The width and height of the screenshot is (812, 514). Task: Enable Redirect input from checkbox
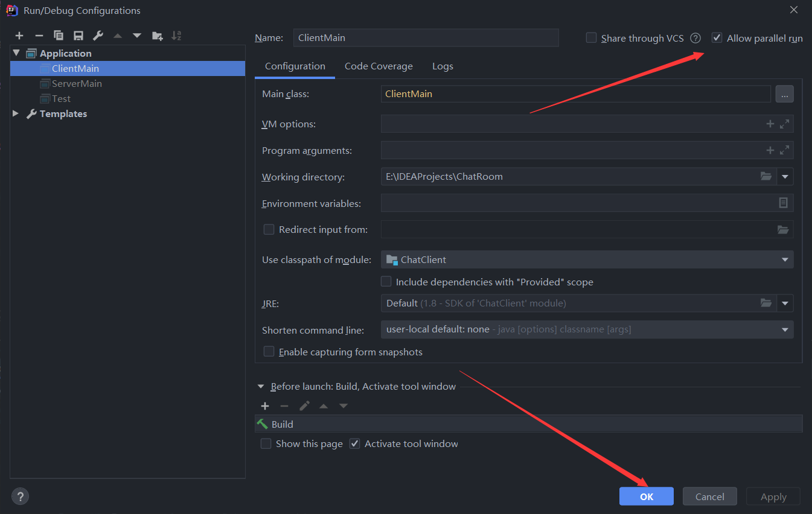[269, 229]
